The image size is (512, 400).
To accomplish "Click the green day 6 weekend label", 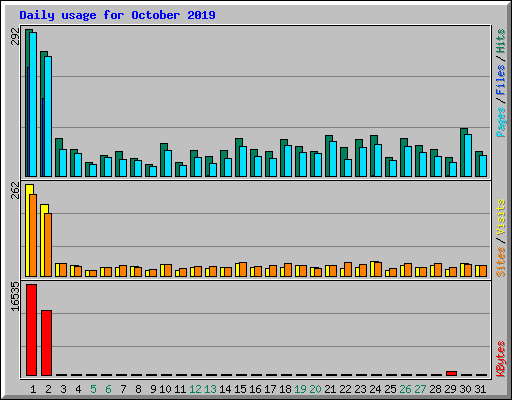I will coord(108,389).
